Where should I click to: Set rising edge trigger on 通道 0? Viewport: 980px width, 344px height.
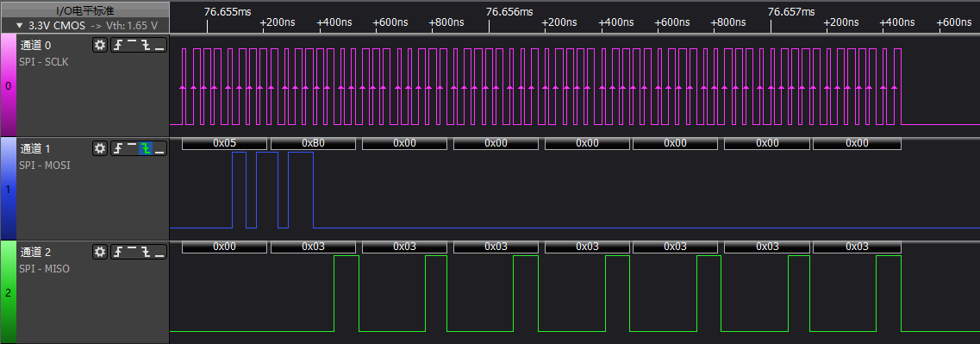(x=117, y=45)
